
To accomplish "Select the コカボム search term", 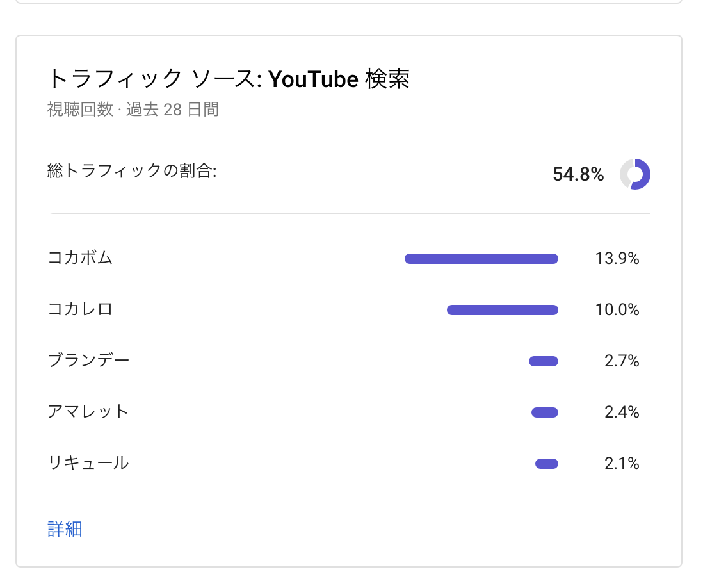I will click(80, 259).
